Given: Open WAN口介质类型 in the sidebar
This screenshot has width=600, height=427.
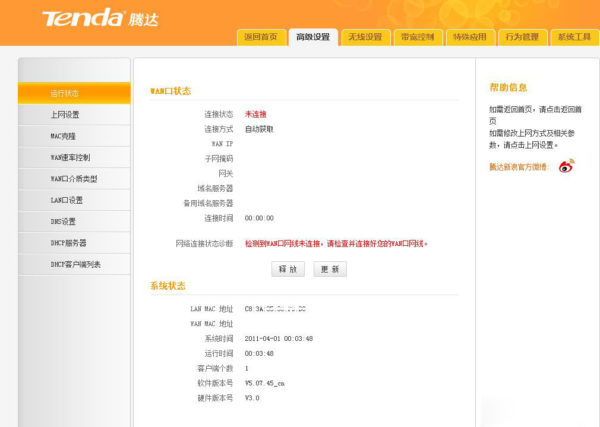Looking at the screenshot, I should coord(74,178).
